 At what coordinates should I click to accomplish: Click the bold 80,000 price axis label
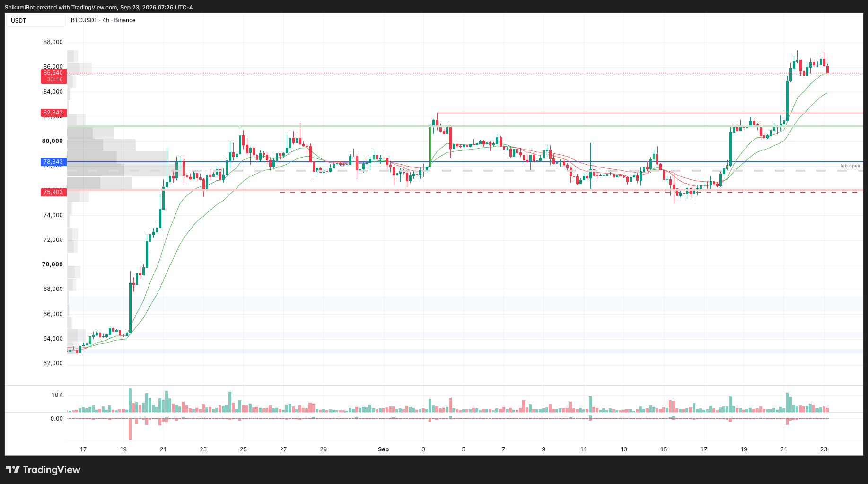(53, 141)
